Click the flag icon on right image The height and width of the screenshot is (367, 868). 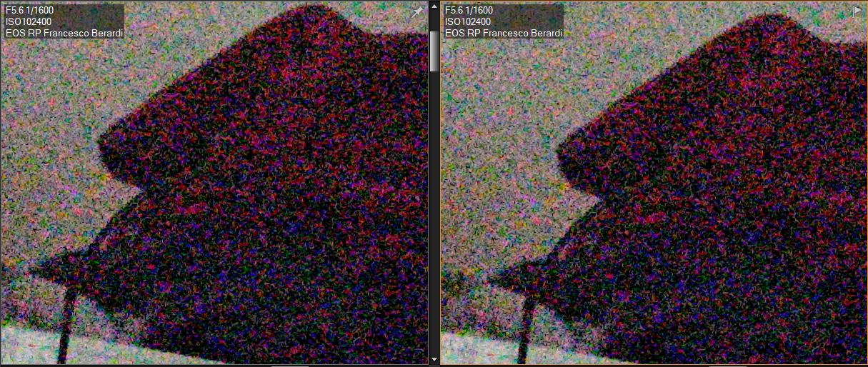tap(857, 11)
